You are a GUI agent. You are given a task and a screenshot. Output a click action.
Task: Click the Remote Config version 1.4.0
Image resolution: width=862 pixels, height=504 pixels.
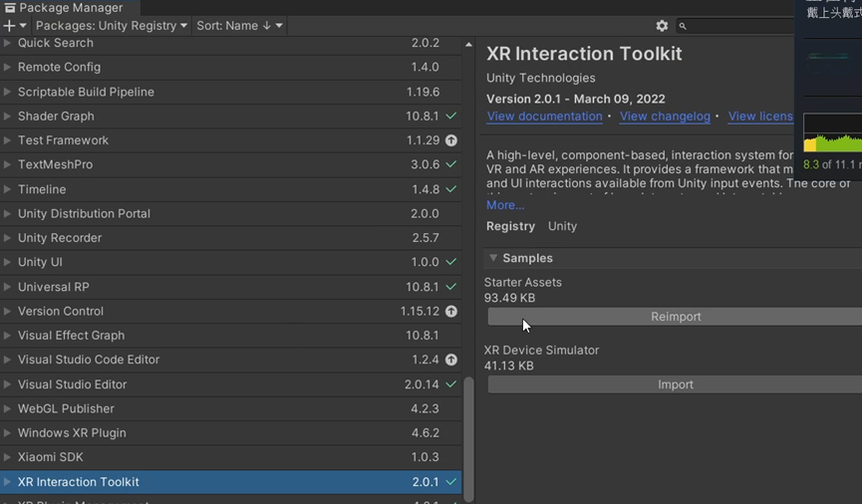click(425, 67)
